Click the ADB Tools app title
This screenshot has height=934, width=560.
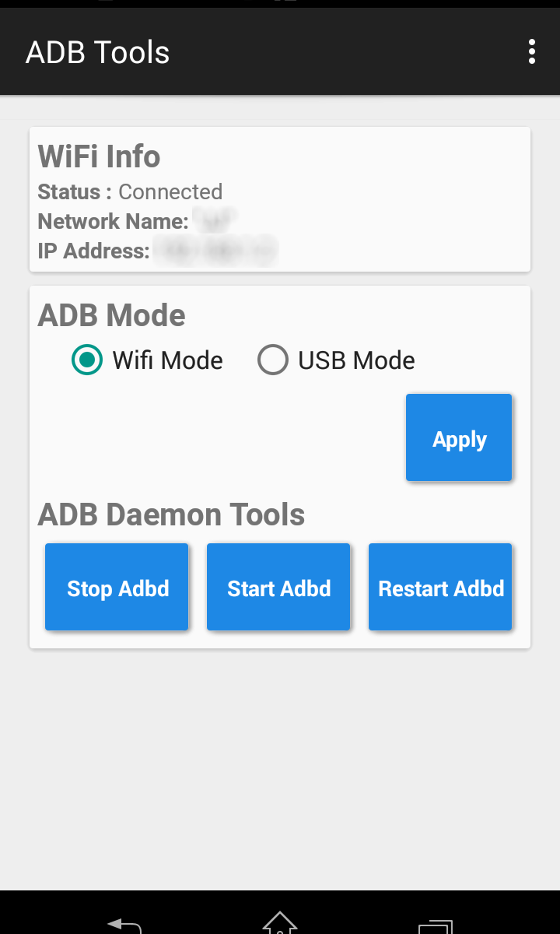[x=97, y=52]
